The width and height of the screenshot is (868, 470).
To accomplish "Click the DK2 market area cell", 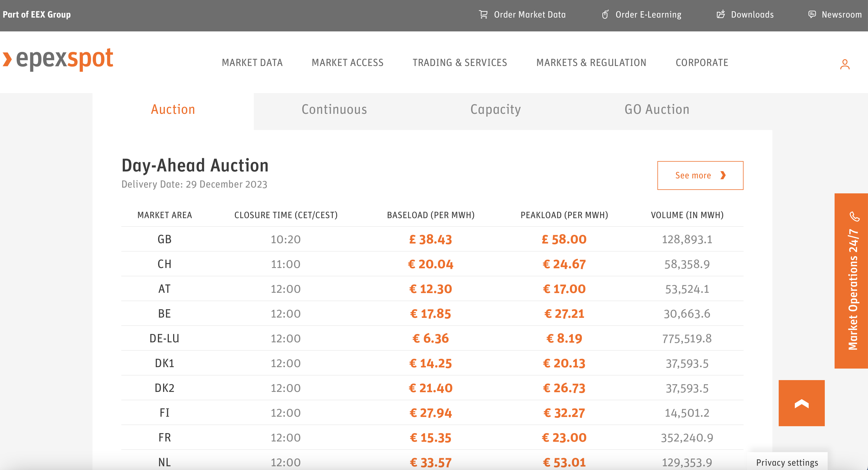I will click(x=164, y=388).
